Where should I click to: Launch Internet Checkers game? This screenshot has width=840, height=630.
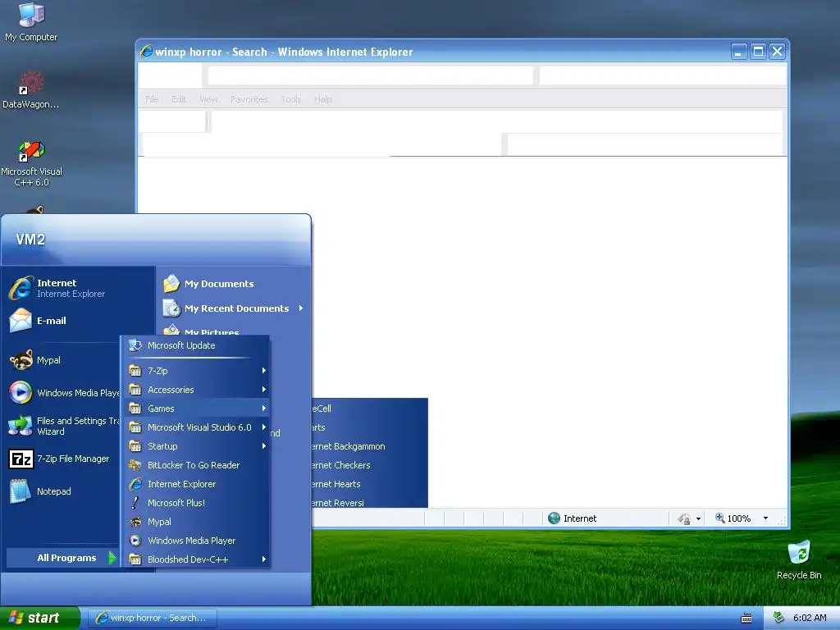370,465
